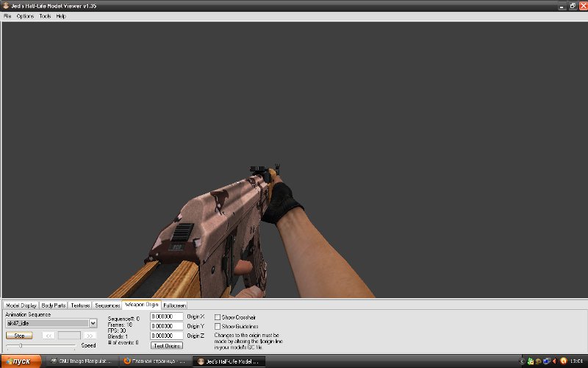Enable the Show Guidelines checkbox

point(218,326)
